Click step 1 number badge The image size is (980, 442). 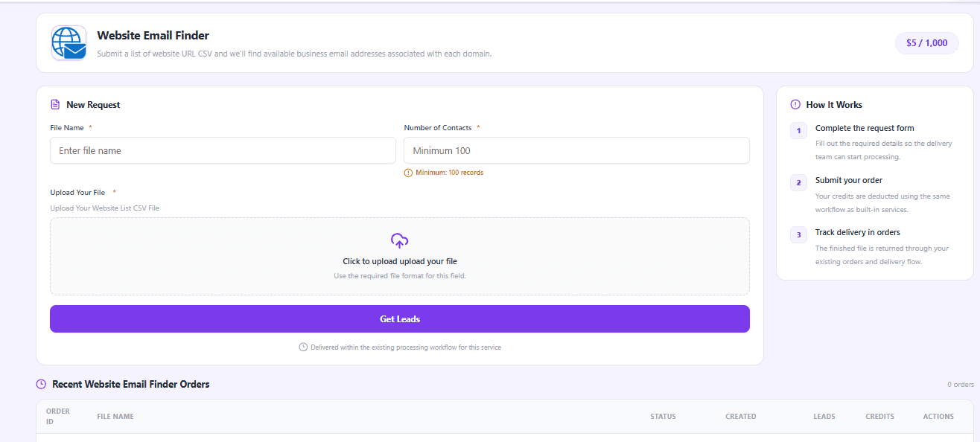coord(798,131)
